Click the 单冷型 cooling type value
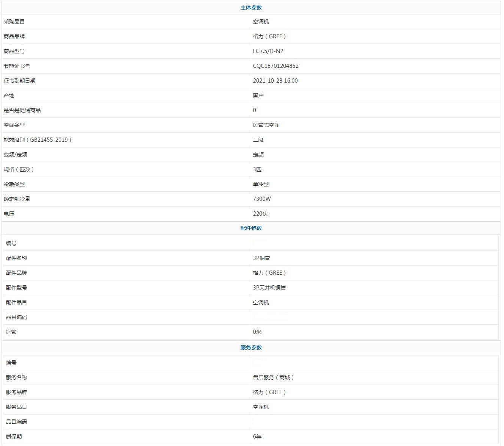Image resolution: width=504 pixels, height=446 pixels. (x=261, y=184)
